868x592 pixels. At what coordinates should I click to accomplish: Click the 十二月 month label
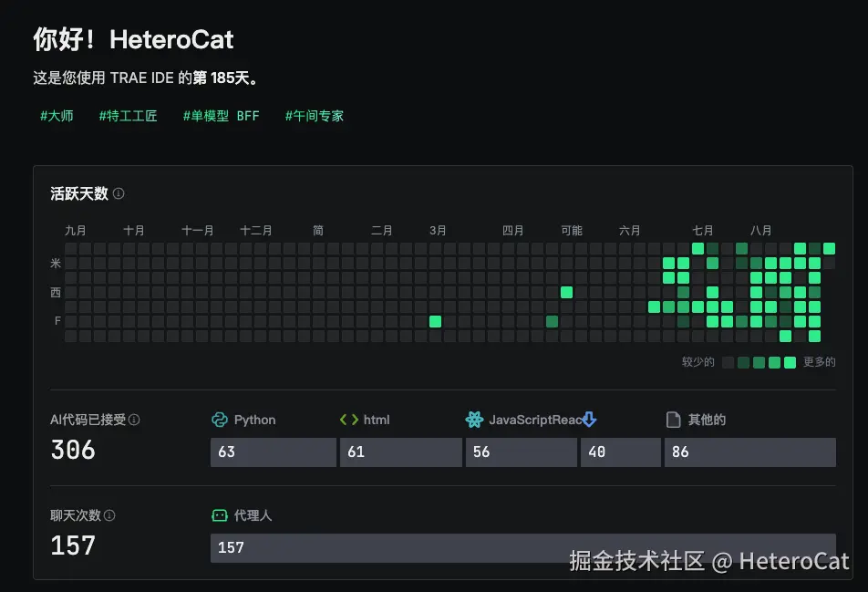[255, 231]
